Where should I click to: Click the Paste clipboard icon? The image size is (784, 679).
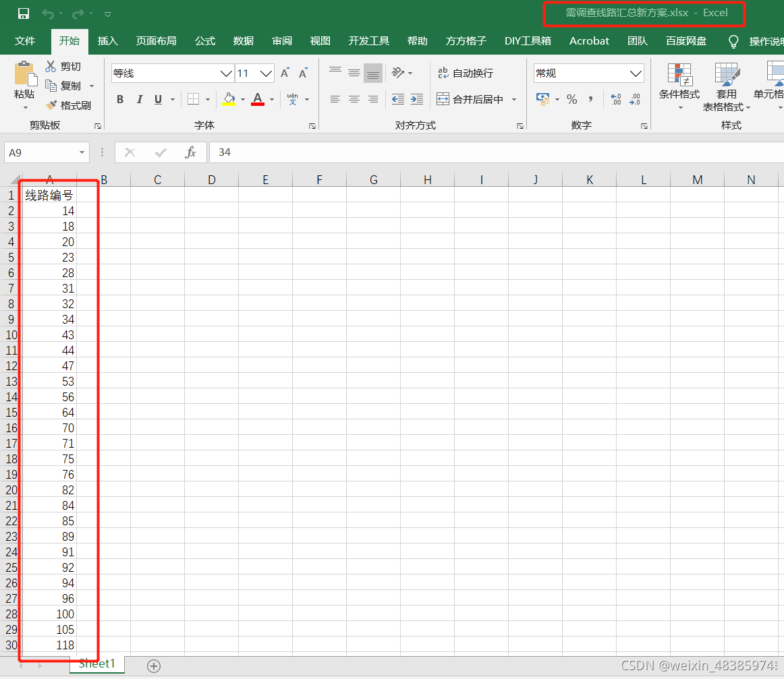(25, 73)
